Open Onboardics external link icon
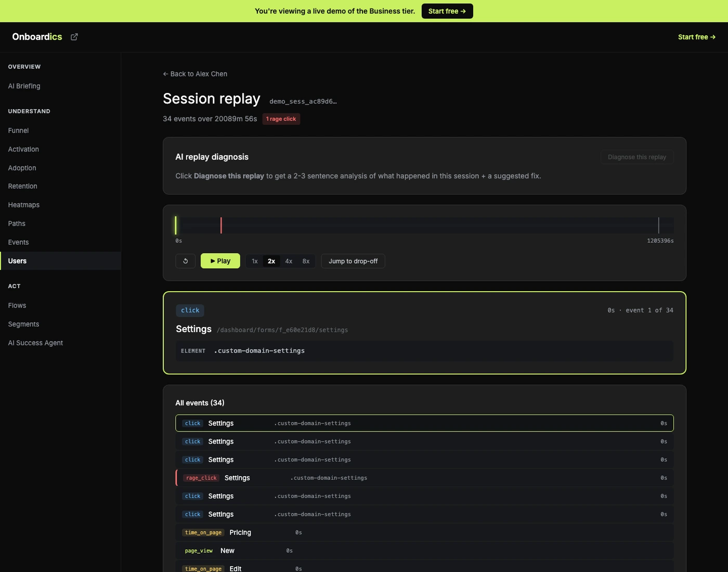 (74, 36)
